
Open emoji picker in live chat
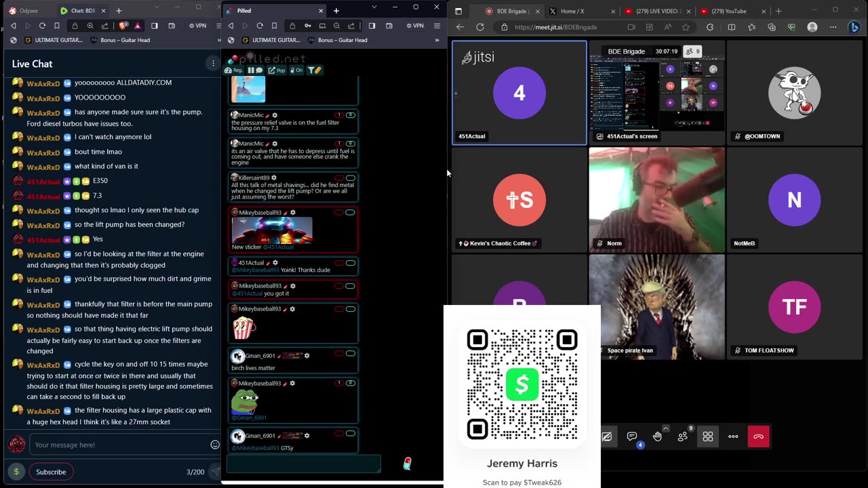click(x=215, y=445)
